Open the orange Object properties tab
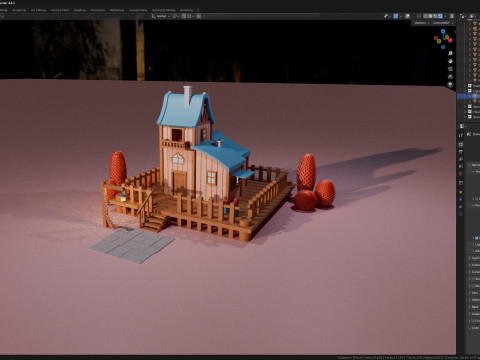The height and width of the screenshot is (360, 480). pyautogui.click(x=461, y=192)
